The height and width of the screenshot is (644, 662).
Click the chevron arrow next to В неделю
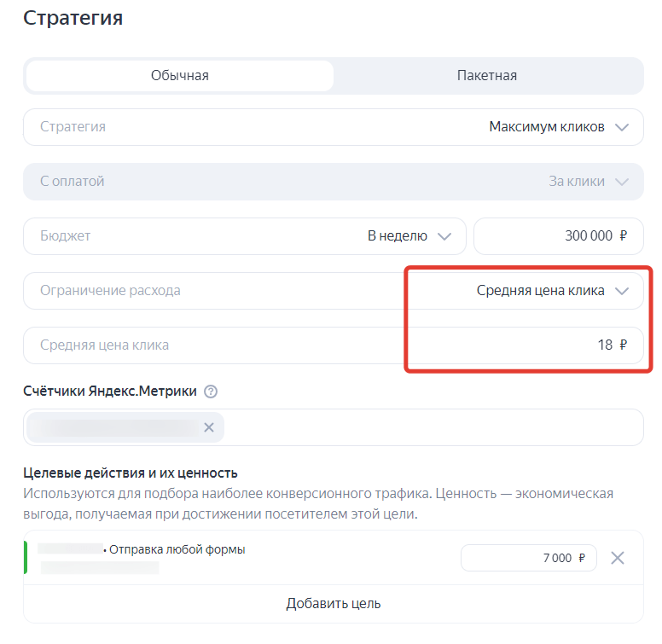[x=444, y=236]
